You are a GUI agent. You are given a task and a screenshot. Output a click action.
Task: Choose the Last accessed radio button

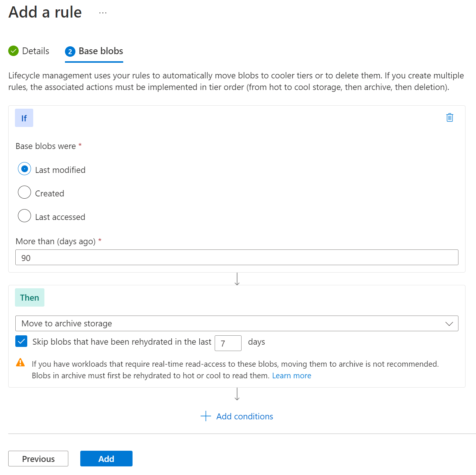coord(25,216)
